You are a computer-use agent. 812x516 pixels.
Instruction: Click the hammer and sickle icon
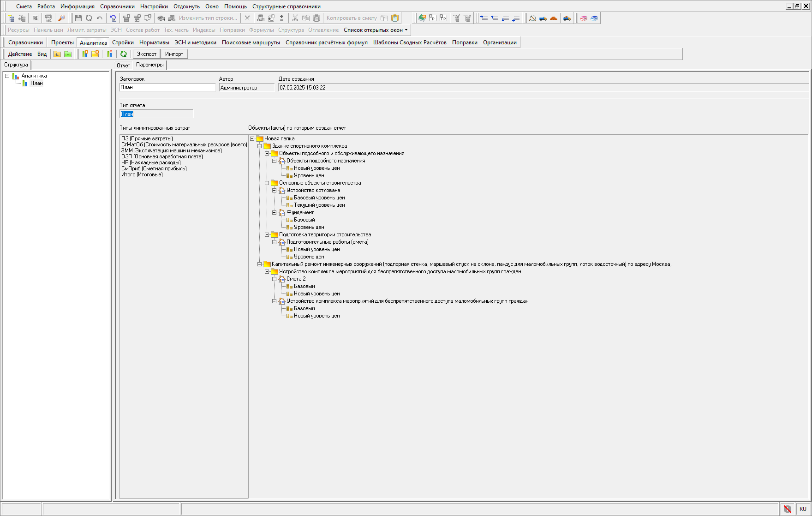pos(532,18)
